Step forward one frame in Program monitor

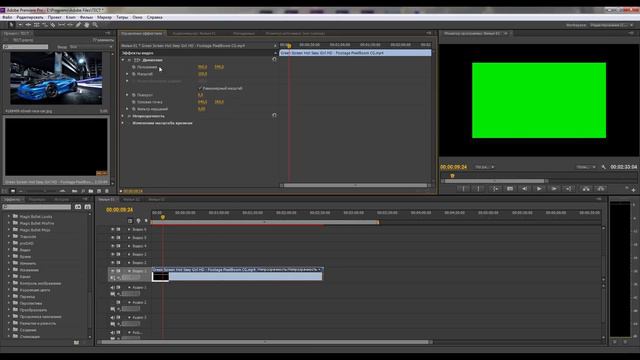554,189
